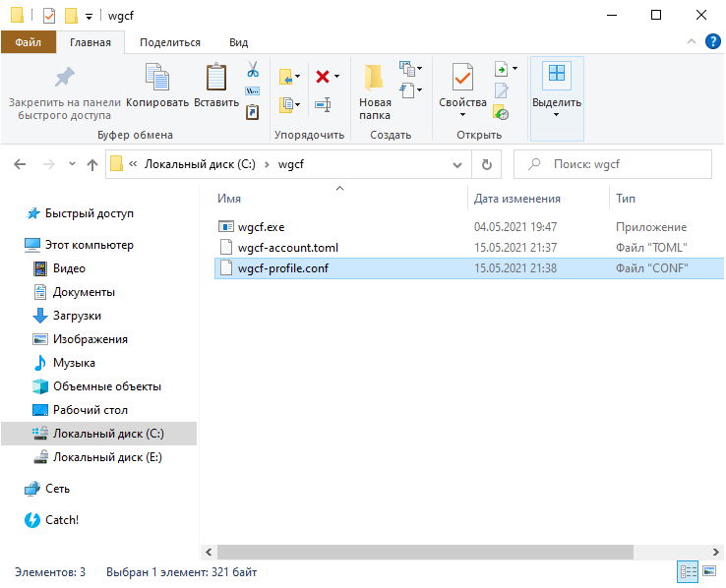Switch to the Поделиться tab

[x=170, y=42]
